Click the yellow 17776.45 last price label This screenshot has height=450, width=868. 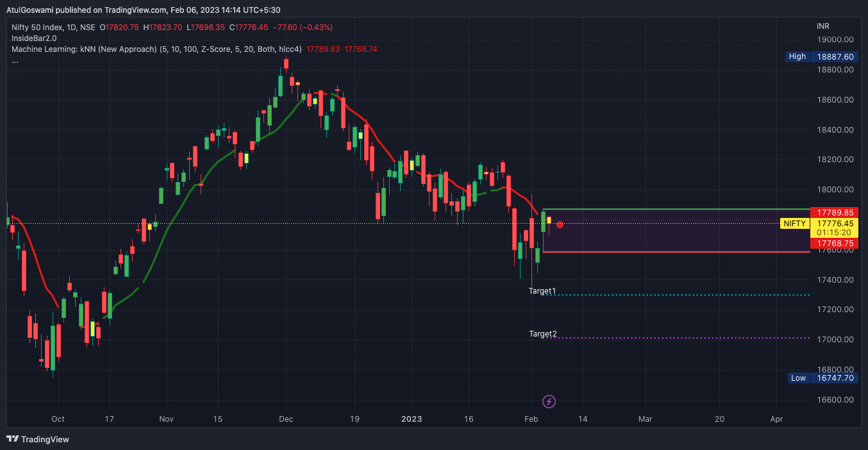click(835, 223)
